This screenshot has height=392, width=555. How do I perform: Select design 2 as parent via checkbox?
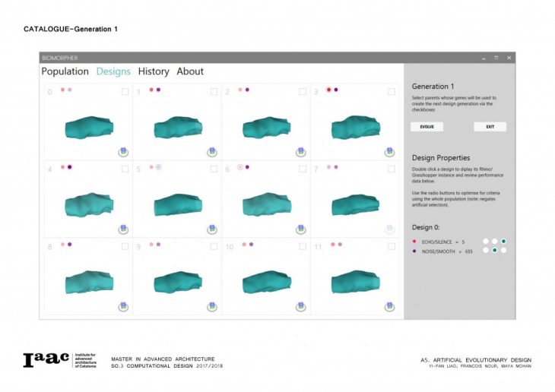click(x=303, y=92)
